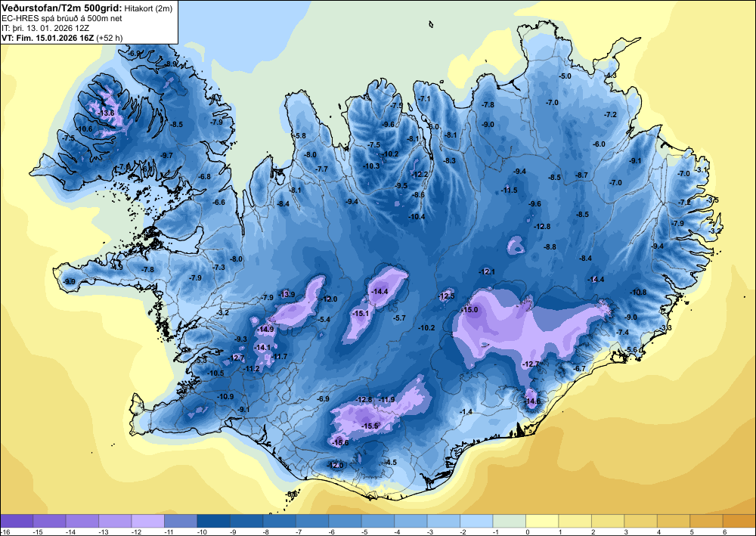Image resolution: width=756 pixels, height=536 pixels.
Task: Click the legend swatch between 0 and 1
Action: [542, 521]
